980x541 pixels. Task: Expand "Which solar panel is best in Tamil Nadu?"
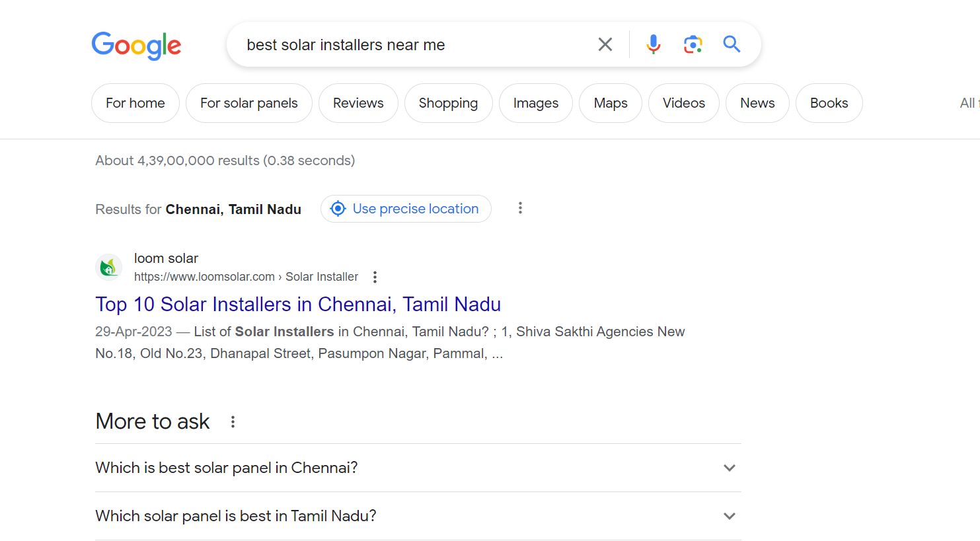729,516
